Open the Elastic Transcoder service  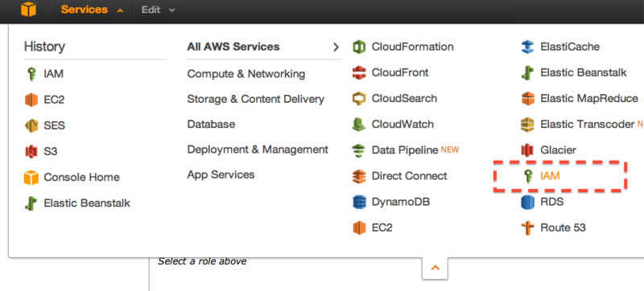click(x=588, y=124)
